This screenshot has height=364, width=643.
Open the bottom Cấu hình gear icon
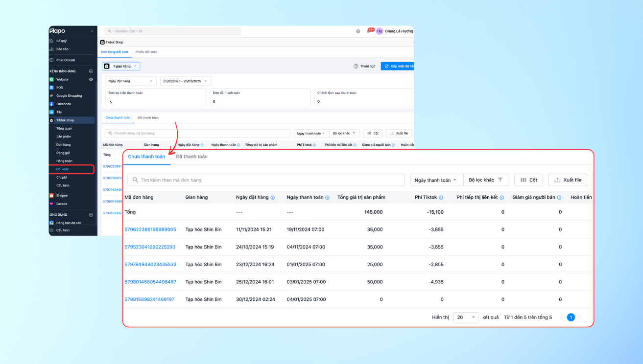click(x=51, y=230)
